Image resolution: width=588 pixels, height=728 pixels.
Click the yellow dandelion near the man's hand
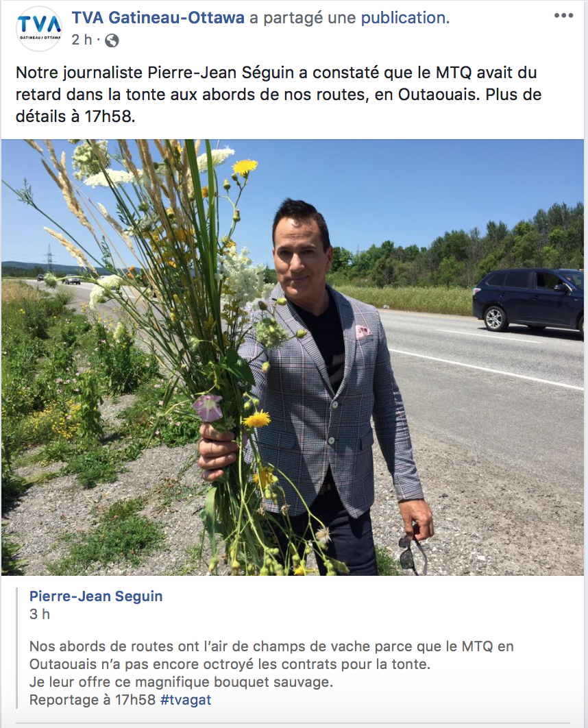(256, 420)
